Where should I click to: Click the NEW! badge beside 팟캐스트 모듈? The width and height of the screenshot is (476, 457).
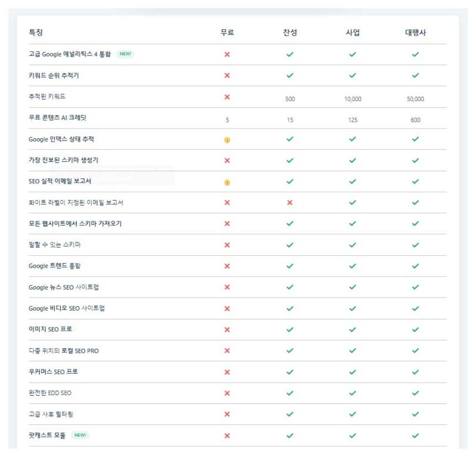(80, 436)
